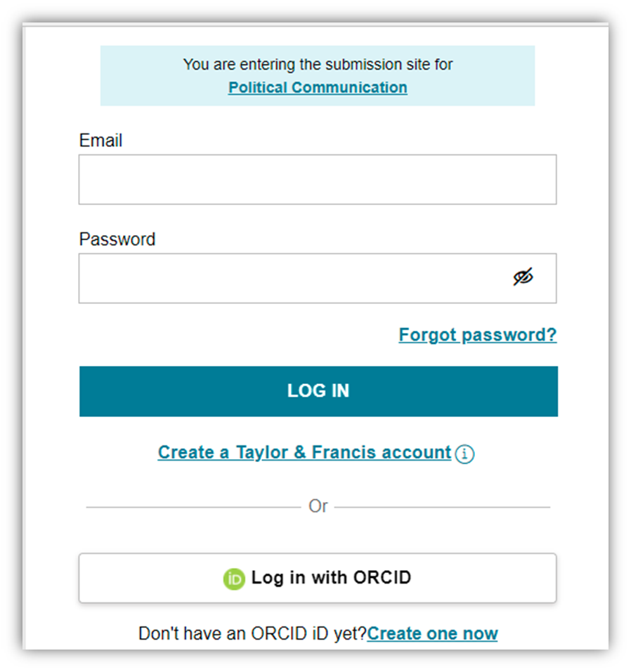The width and height of the screenshot is (631, 672).
Task: Click the Email field label
Action: coord(100,141)
